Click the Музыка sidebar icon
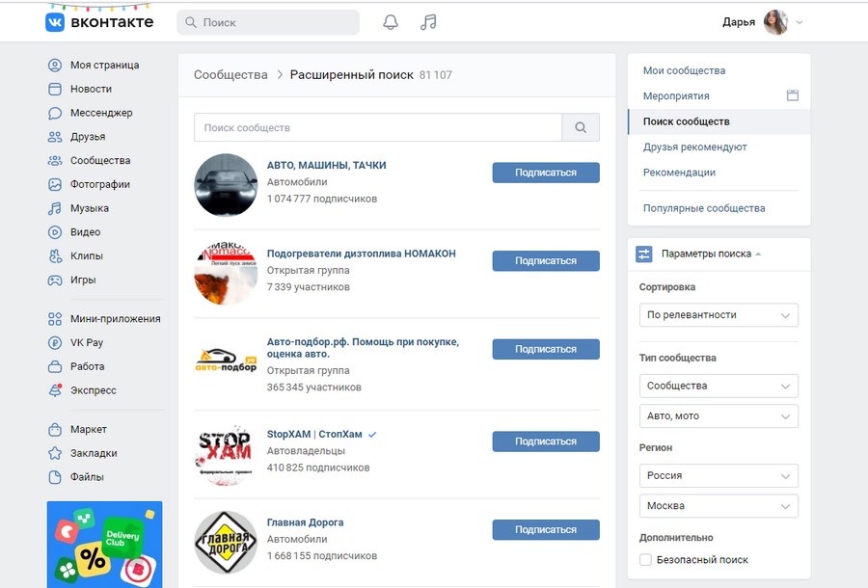This screenshot has width=868, height=588. [55, 208]
